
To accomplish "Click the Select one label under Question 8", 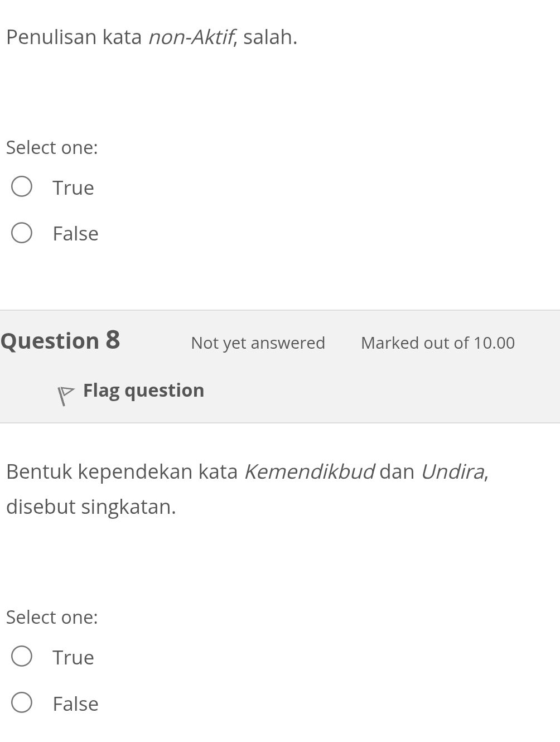I will tap(52, 616).
